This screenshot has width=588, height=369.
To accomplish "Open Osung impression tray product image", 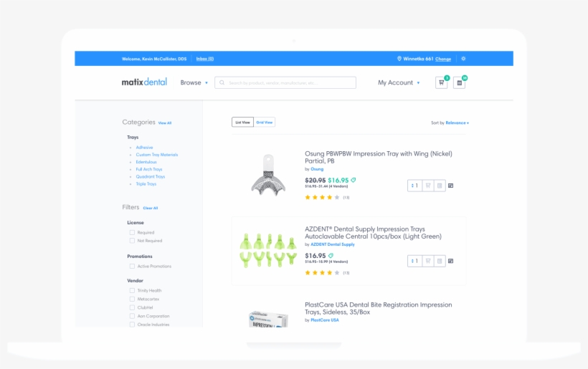I will (268, 176).
